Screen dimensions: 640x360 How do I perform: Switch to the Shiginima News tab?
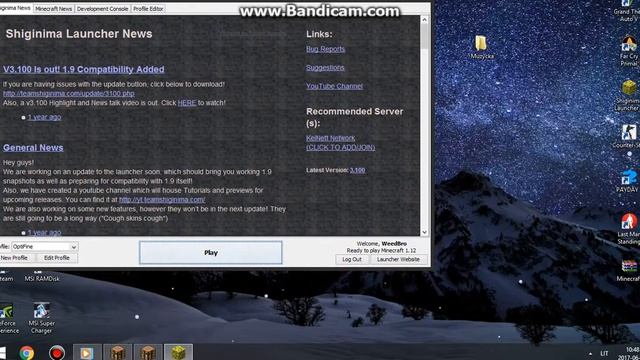pyautogui.click(x=16, y=8)
